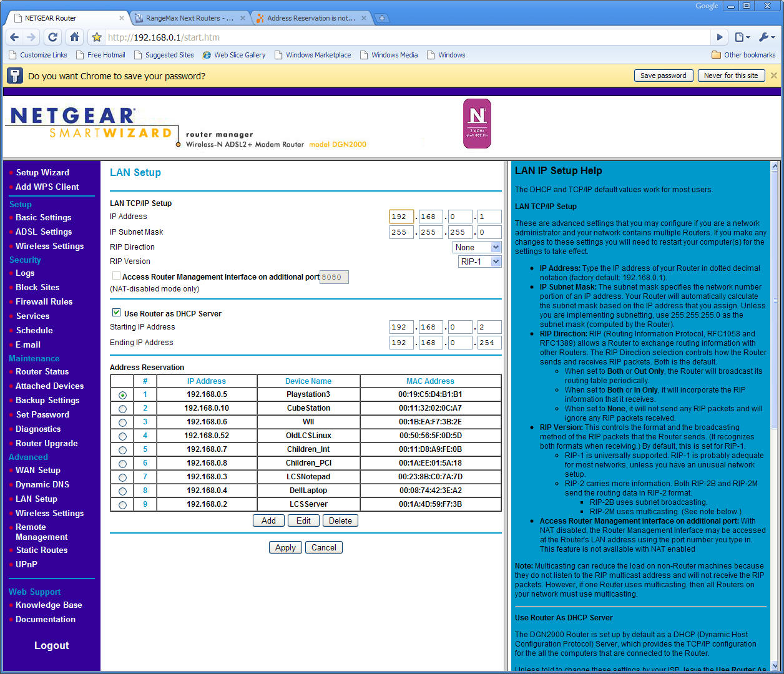
Task: Click the key icon in the password infobar
Action: click(14, 75)
